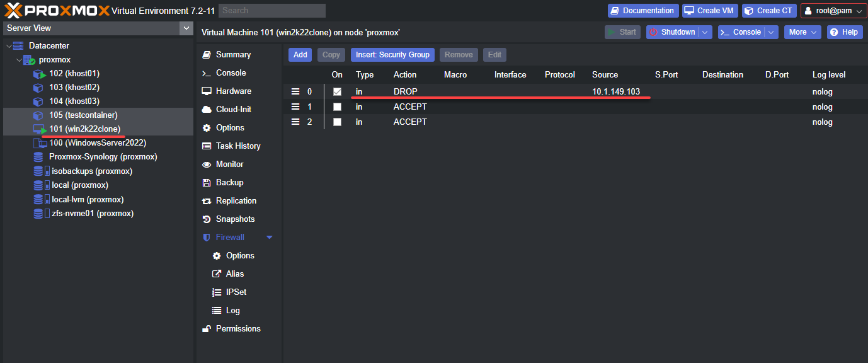Click the Replication arrows icon
This screenshot has width=868, height=363.
(206, 201)
